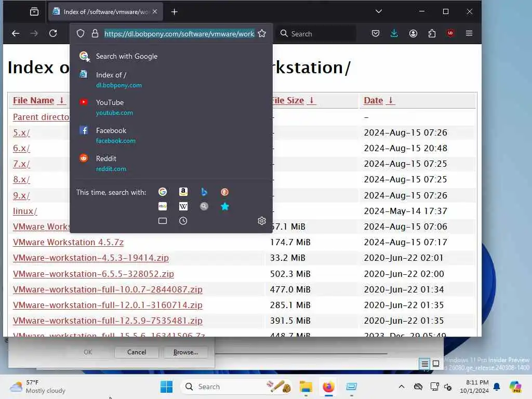The height and width of the screenshot is (399, 532).
Task: Bookmark this page with the star icon
Action: 262,33
